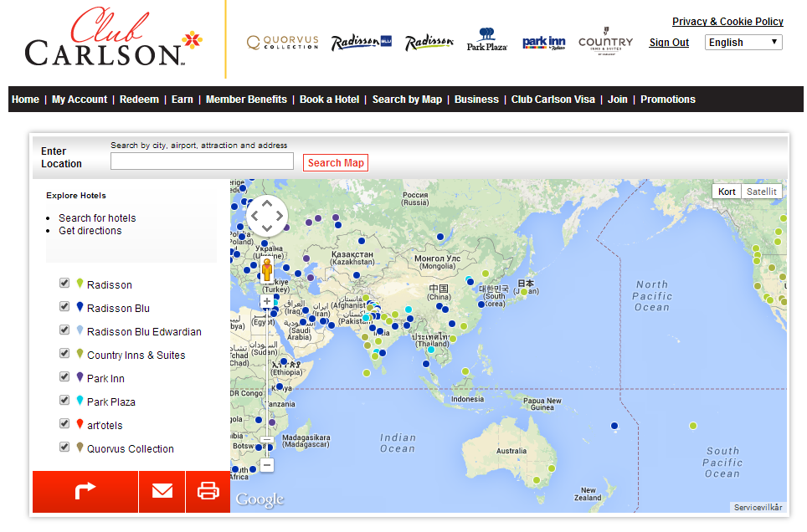Open the Member Benefits menu item

246,100
